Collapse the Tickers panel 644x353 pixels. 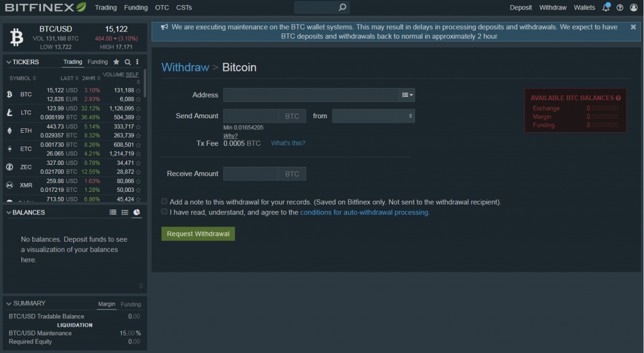(9, 62)
